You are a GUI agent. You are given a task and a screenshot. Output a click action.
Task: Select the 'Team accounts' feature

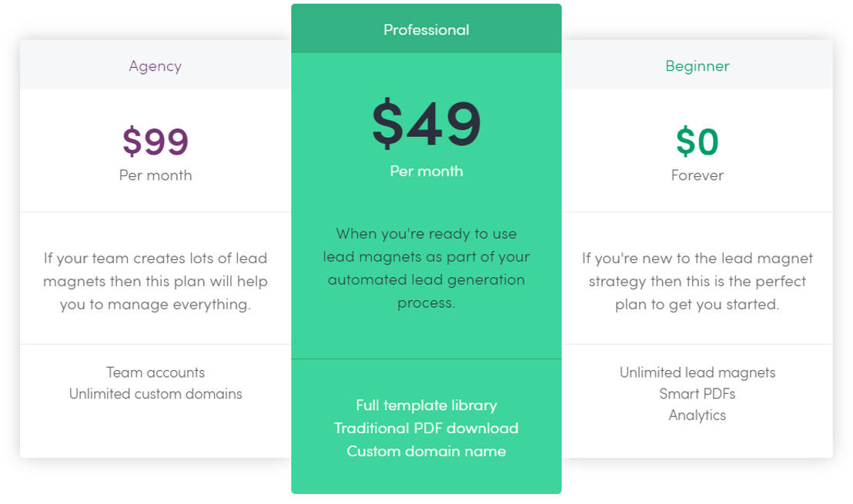(156, 372)
